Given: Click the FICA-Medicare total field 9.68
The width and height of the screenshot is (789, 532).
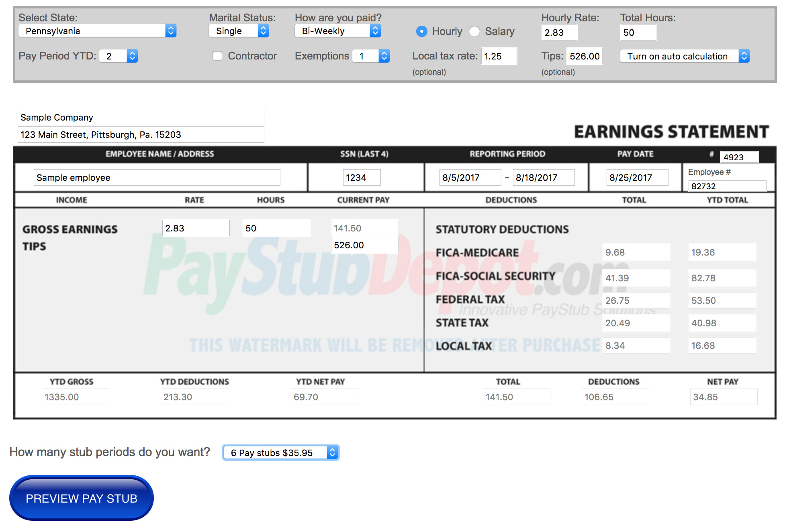Looking at the screenshot, I should (636, 252).
